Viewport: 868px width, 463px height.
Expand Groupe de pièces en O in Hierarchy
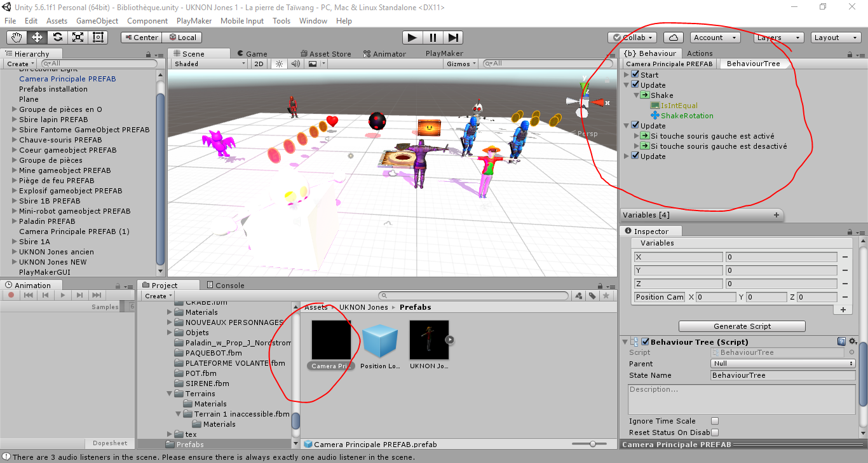coord(14,109)
